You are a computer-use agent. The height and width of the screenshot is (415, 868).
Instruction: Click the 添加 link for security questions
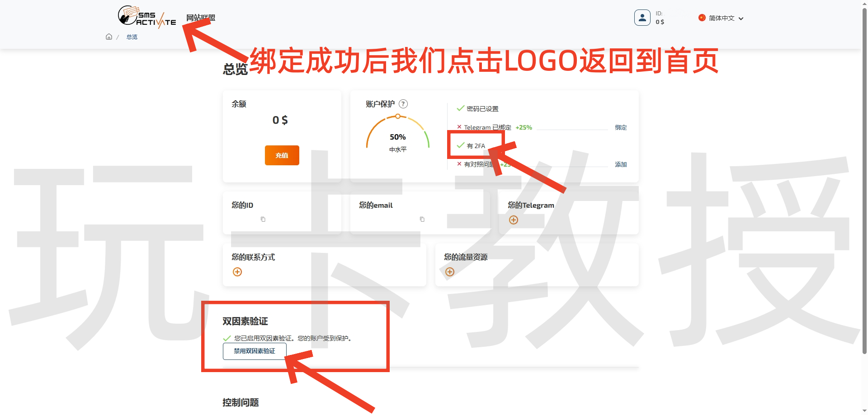click(x=620, y=164)
